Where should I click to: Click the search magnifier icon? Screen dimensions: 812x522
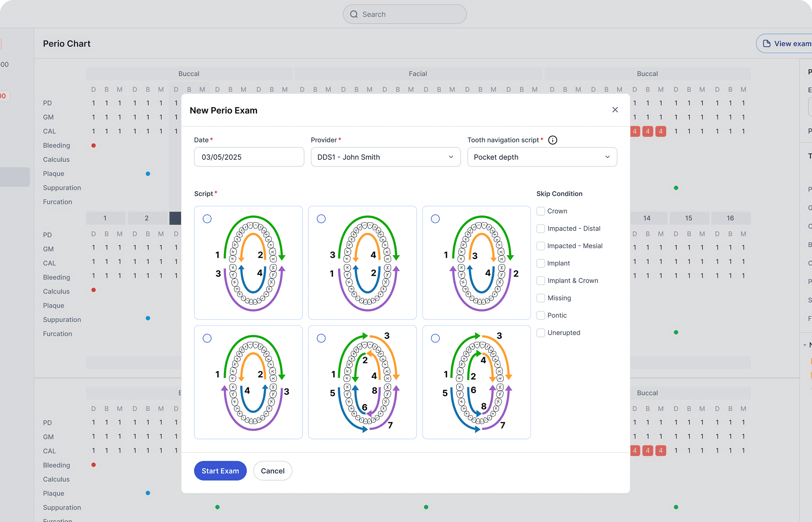(x=354, y=14)
